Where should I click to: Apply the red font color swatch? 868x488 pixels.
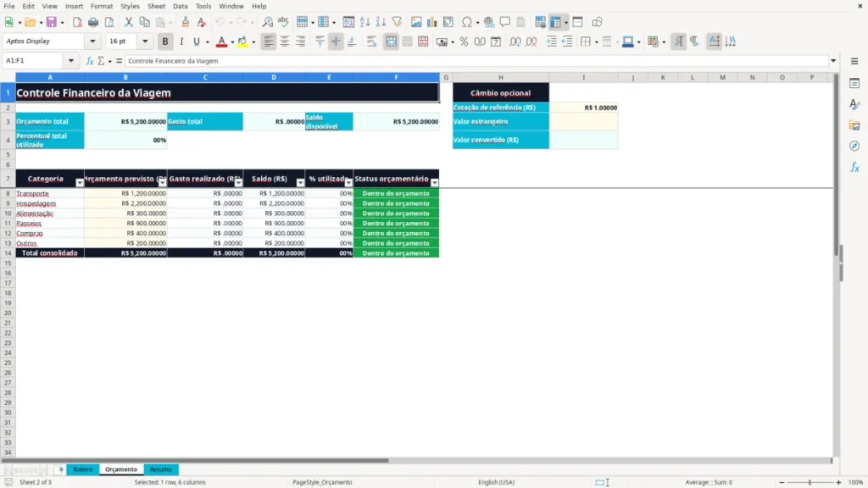coord(221,42)
